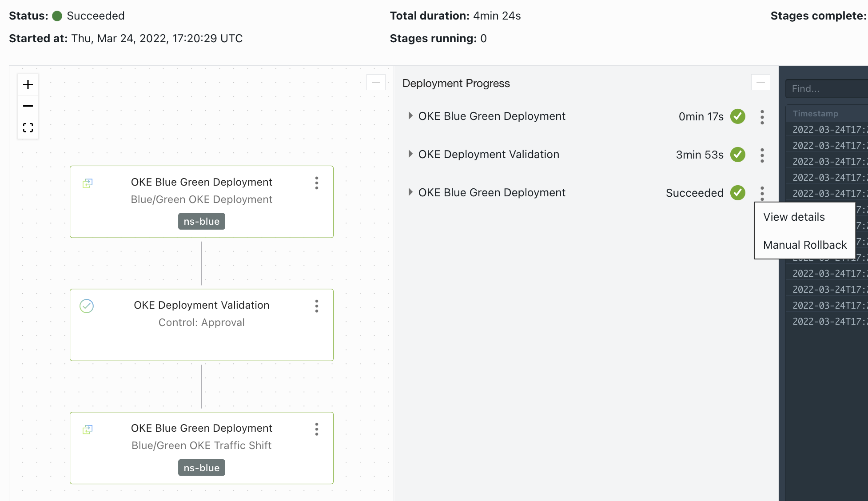868x501 pixels.
Task: Click the Timestamp column header in logs
Action: pyautogui.click(x=816, y=114)
